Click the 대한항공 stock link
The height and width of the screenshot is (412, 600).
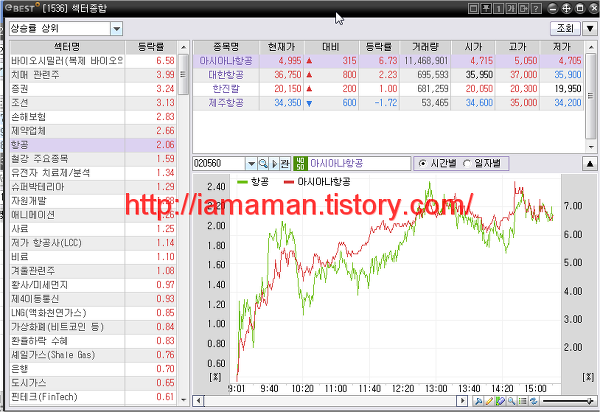pyautogui.click(x=226, y=75)
